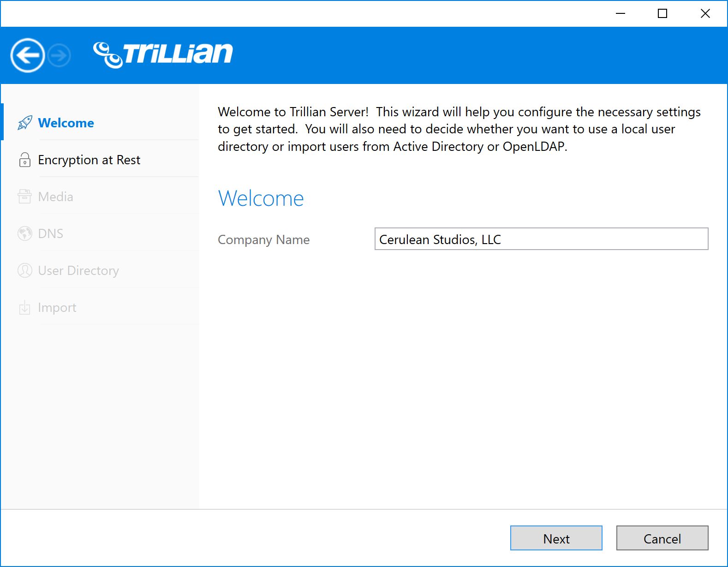Viewport: 728px width, 567px height.
Task: Click the forward arrow navigation icon
Action: [x=60, y=55]
